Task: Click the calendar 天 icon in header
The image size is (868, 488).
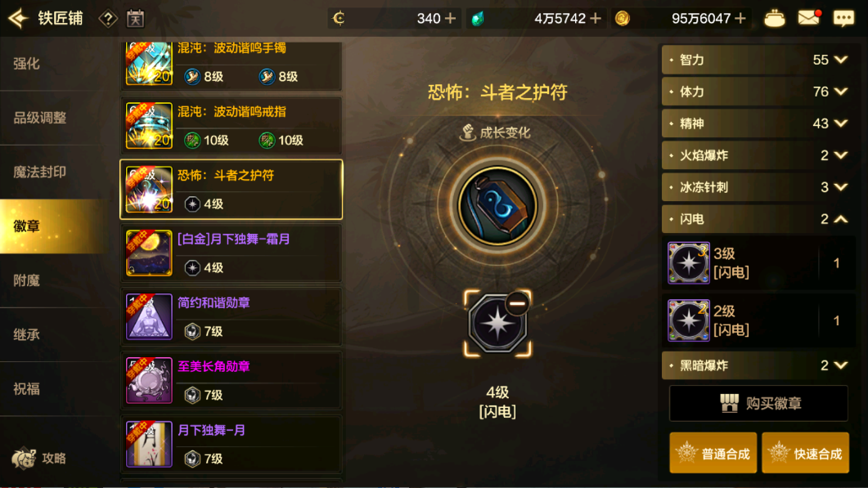Action: point(135,19)
